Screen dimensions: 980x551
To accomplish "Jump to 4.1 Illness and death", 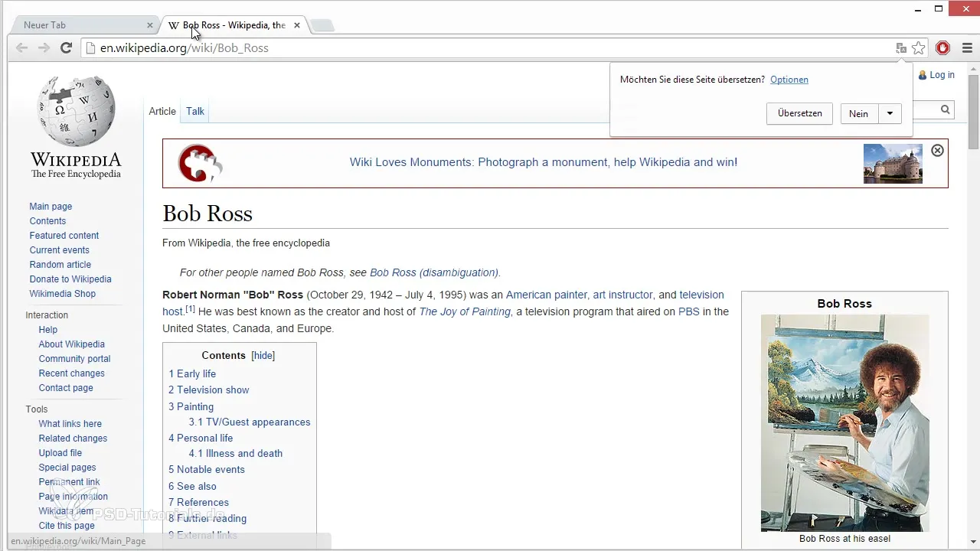I will [236, 454].
